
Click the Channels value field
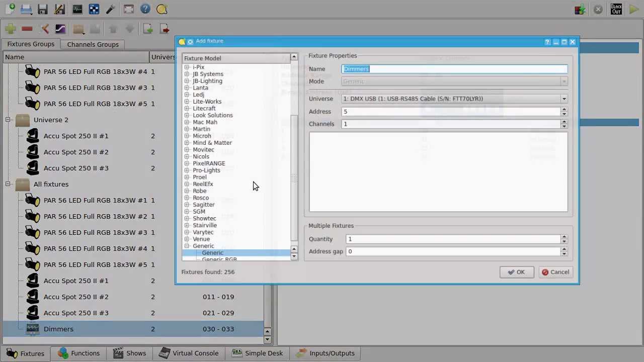451,124
